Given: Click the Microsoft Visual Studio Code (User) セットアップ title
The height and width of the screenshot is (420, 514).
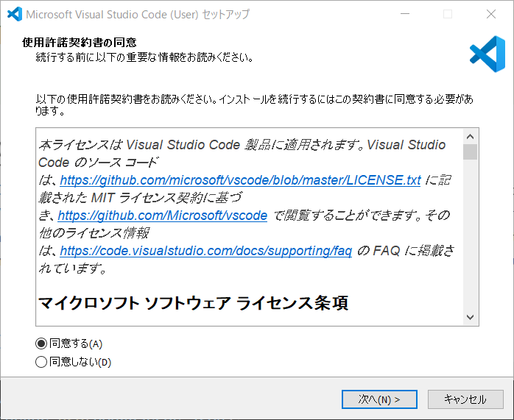Looking at the screenshot, I should click(138, 15).
